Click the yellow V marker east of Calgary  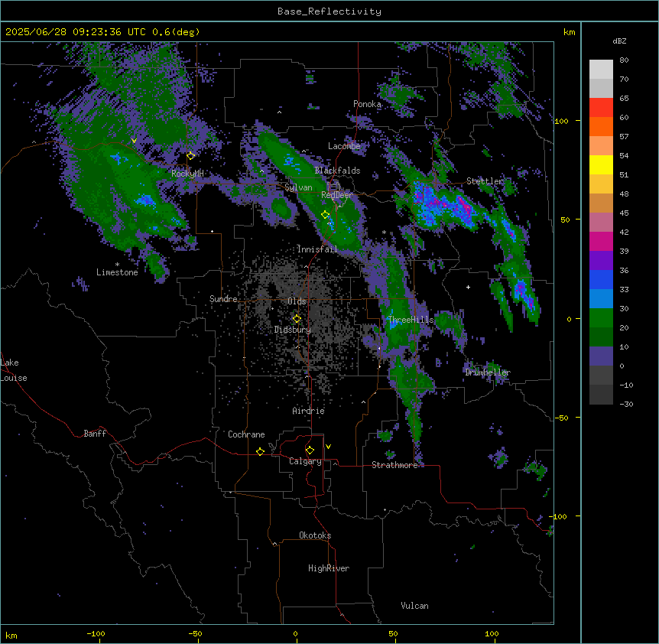coord(328,447)
